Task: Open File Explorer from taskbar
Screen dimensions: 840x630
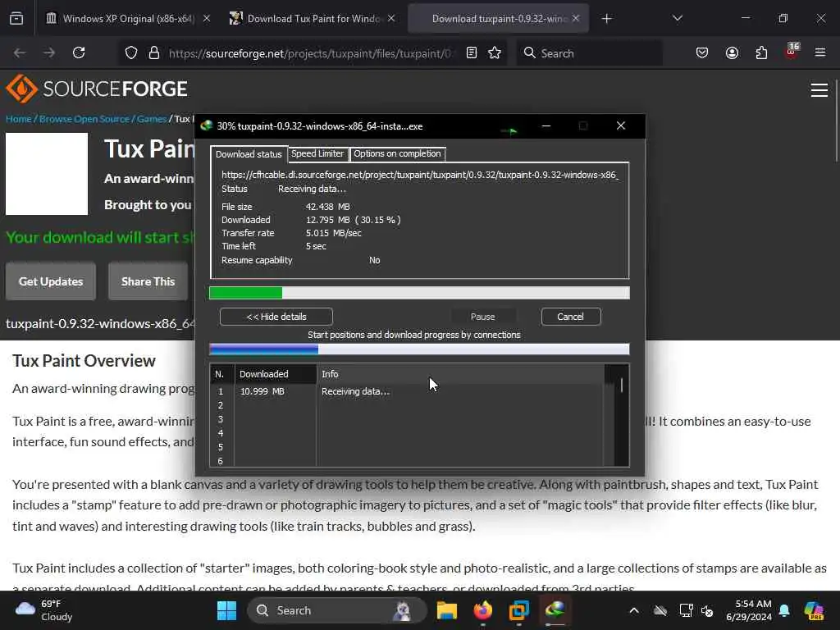Action: click(x=446, y=610)
